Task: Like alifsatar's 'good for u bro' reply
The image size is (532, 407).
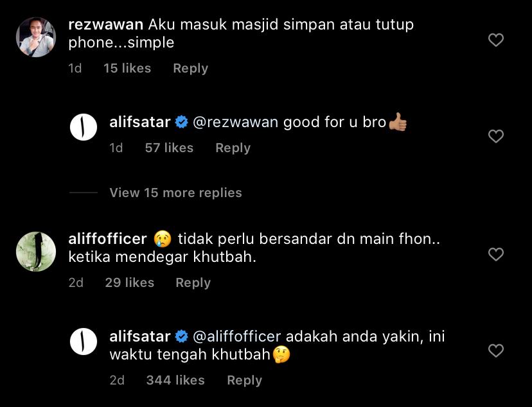Action: coord(495,136)
